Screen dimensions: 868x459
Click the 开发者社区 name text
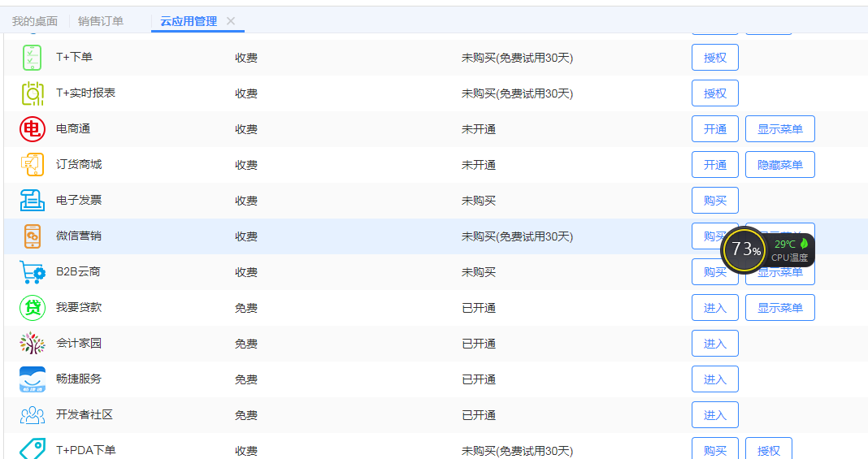(x=85, y=414)
